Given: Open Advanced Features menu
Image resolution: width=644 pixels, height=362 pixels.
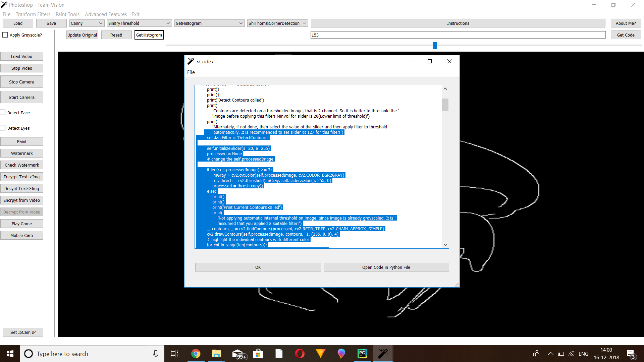Looking at the screenshot, I should [x=106, y=14].
